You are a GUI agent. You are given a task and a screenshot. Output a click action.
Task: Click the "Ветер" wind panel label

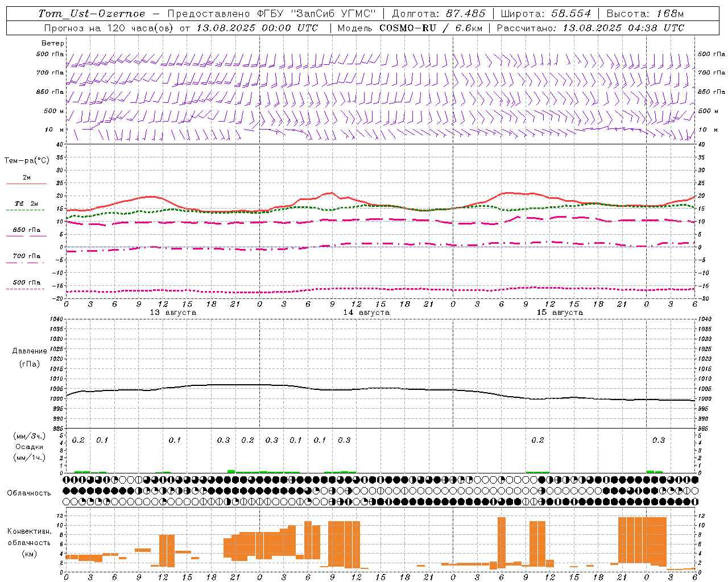click(x=53, y=43)
